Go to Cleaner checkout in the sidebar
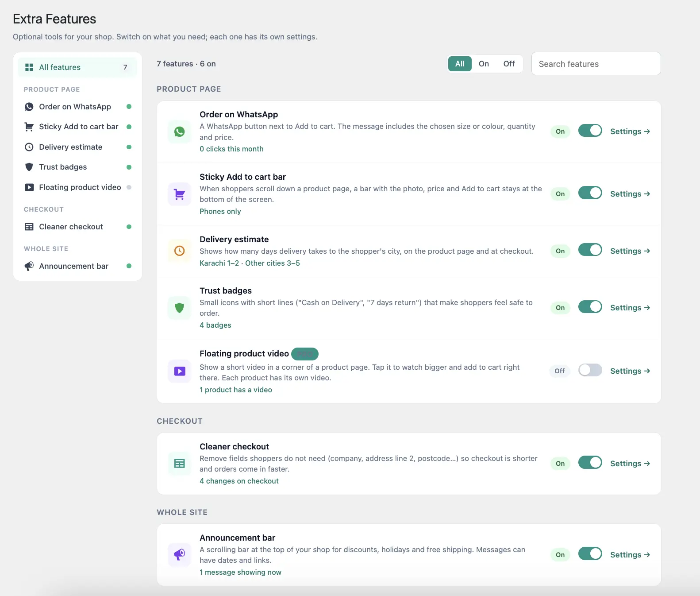The height and width of the screenshot is (596, 700). point(77,227)
